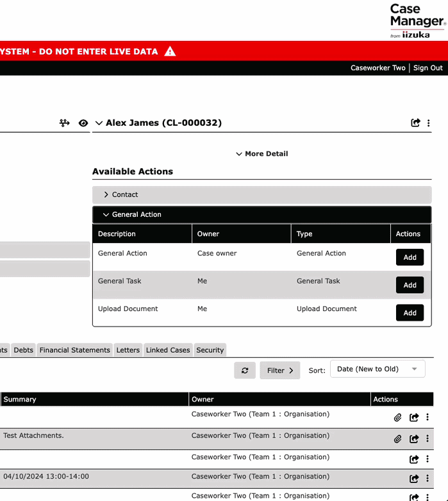The height and width of the screenshot is (501, 448).
Task: Expand the Contact actions section
Action: click(262, 194)
